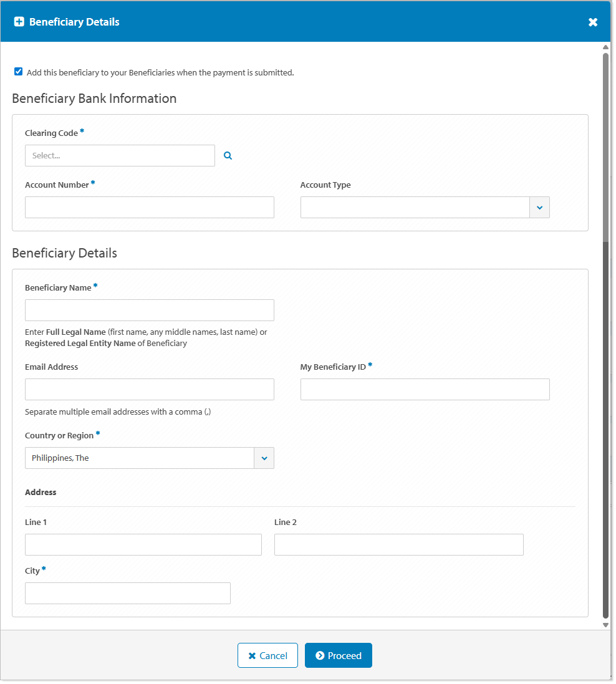Select the Email Address text box

[x=150, y=389]
